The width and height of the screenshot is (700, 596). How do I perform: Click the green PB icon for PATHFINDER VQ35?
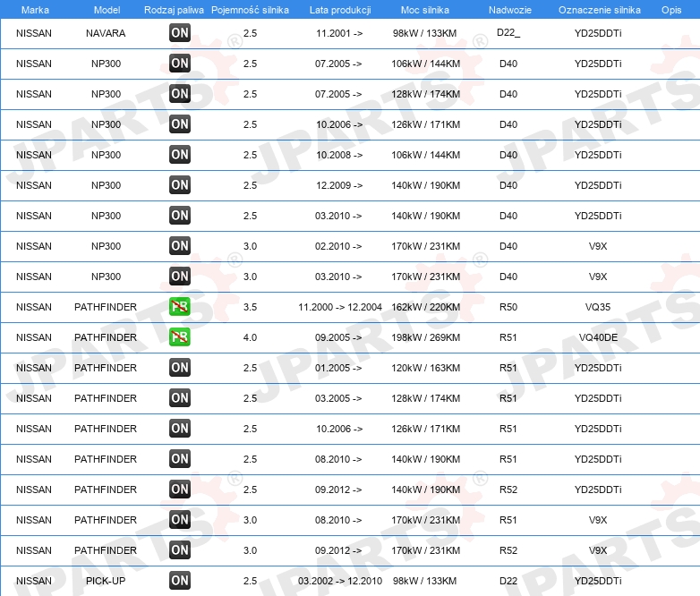(x=180, y=306)
